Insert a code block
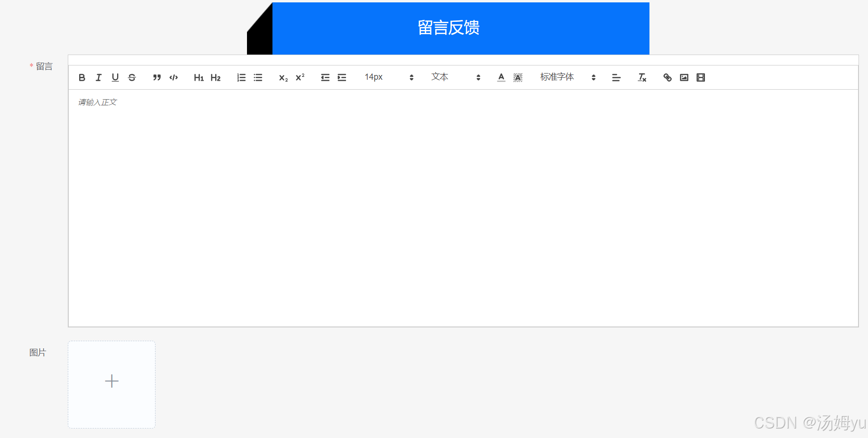868x438 pixels. click(x=174, y=77)
